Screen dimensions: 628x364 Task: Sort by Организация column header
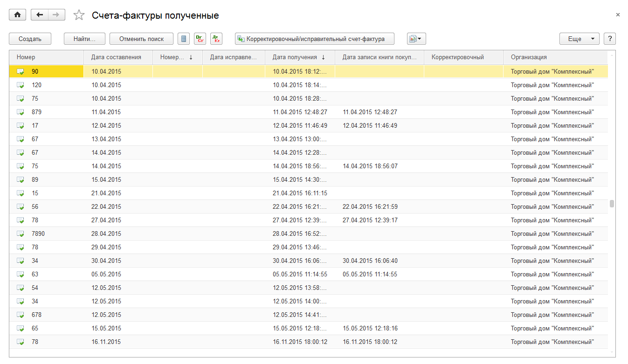[529, 57]
